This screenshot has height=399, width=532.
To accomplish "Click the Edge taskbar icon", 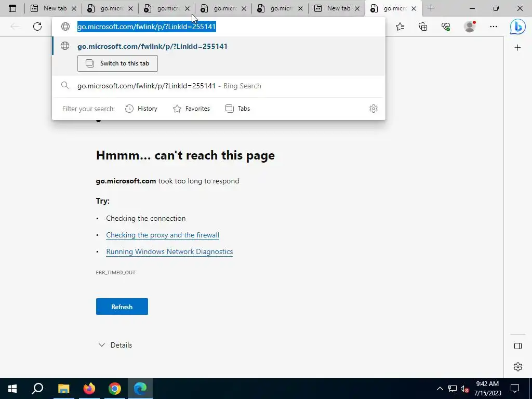I will click(140, 389).
